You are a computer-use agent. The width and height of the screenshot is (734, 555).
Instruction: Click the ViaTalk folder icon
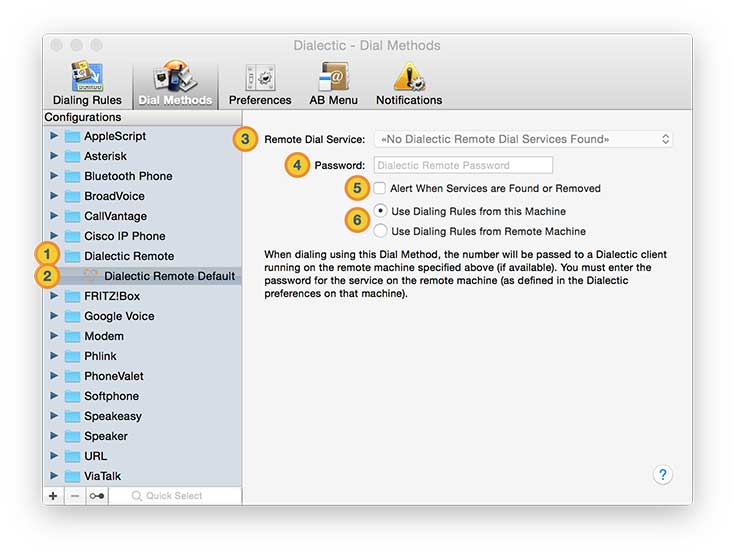(72, 476)
